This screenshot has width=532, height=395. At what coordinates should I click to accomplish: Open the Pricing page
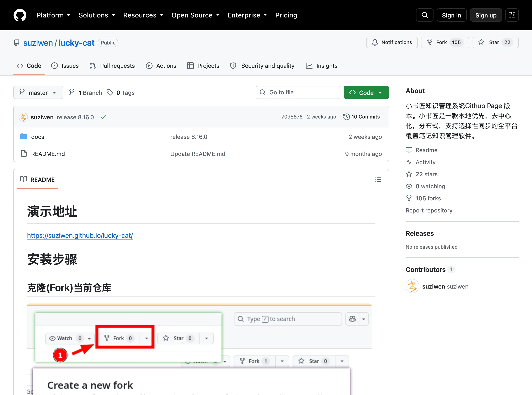point(286,15)
